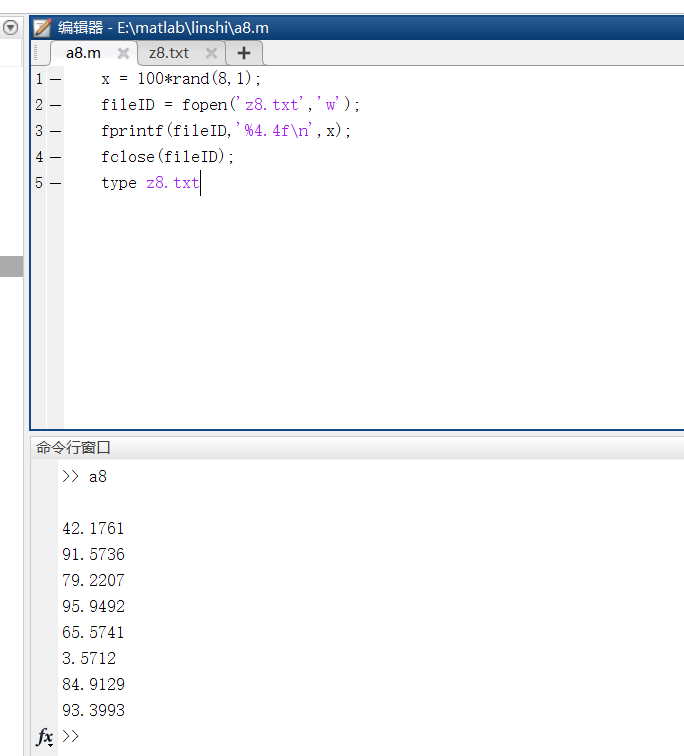Set breakpoint dash on line 1
The width and height of the screenshot is (684, 756).
click(56, 79)
